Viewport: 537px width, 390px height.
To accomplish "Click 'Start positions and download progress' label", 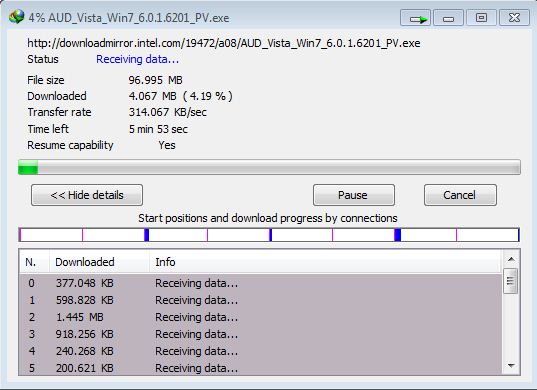I will coord(268,218).
